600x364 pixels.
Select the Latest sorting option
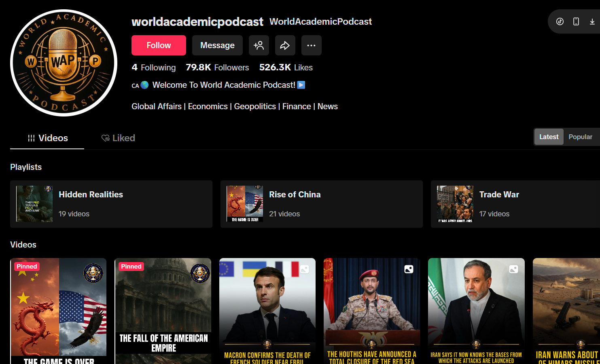click(549, 137)
